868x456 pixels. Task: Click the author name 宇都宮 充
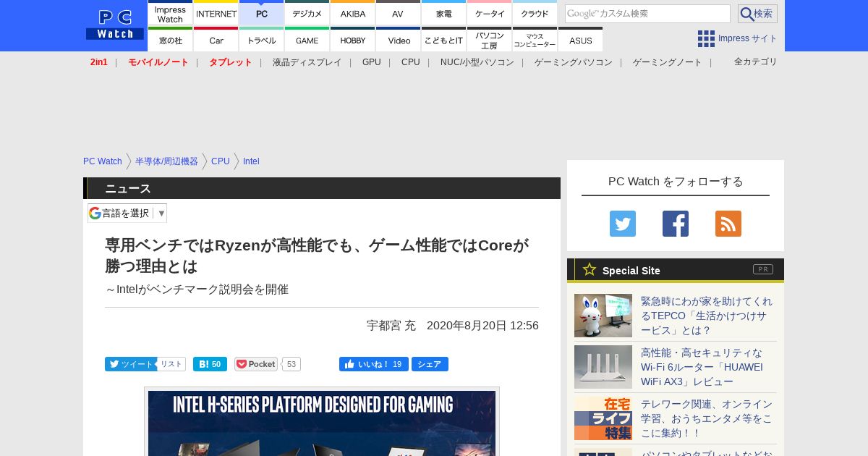point(391,326)
